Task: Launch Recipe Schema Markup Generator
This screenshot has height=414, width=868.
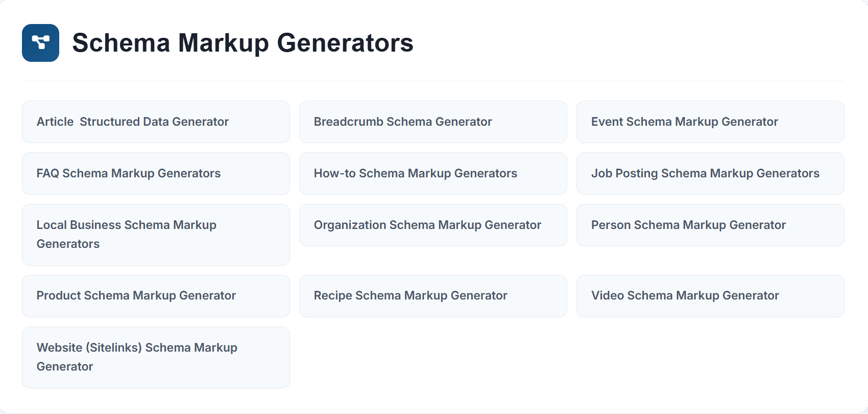Action: pos(433,296)
